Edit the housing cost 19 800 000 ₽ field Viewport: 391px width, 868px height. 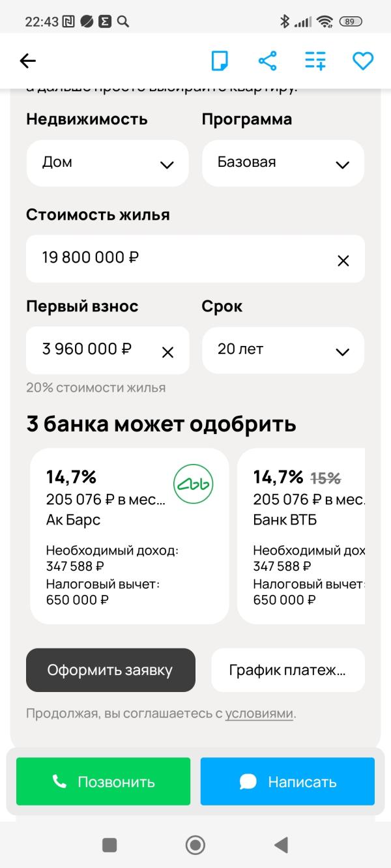tap(195, 259)
